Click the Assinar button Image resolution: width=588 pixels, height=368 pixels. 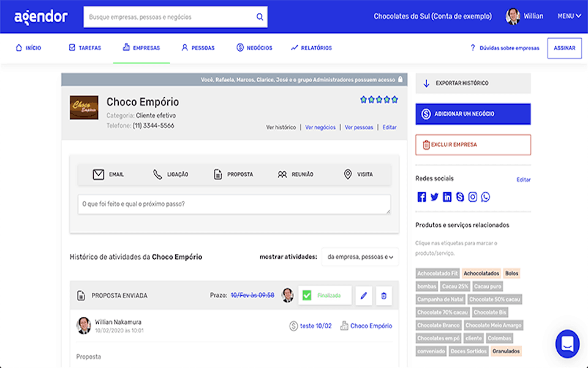click(564, 48)
